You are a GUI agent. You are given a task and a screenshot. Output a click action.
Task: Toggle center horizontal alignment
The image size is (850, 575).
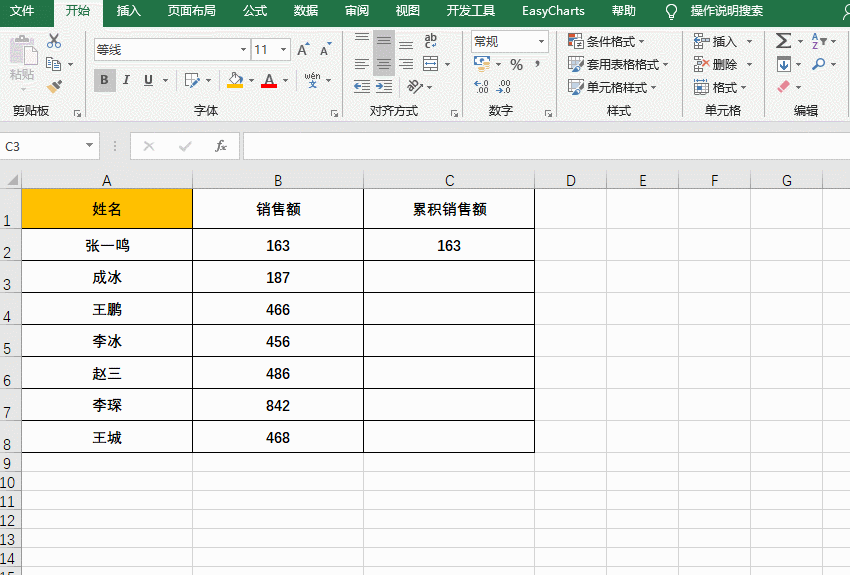pos(384,64)
